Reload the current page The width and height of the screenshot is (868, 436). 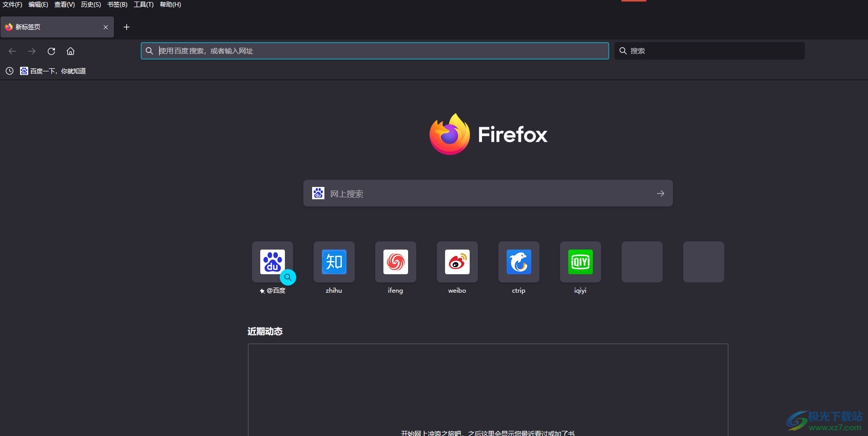pyautogui.click(x=51, y=51)
